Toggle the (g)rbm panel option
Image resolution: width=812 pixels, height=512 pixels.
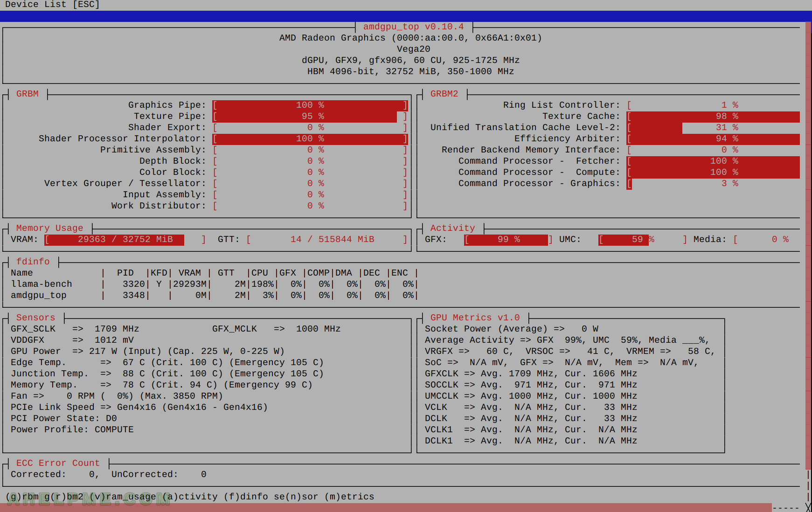pyautogui.click(x=22, y=497)
